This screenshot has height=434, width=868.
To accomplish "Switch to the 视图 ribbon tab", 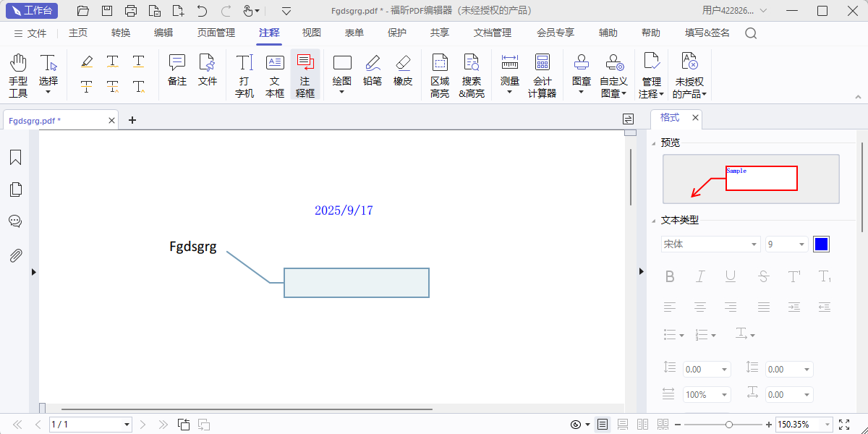I will pos(311,33).
